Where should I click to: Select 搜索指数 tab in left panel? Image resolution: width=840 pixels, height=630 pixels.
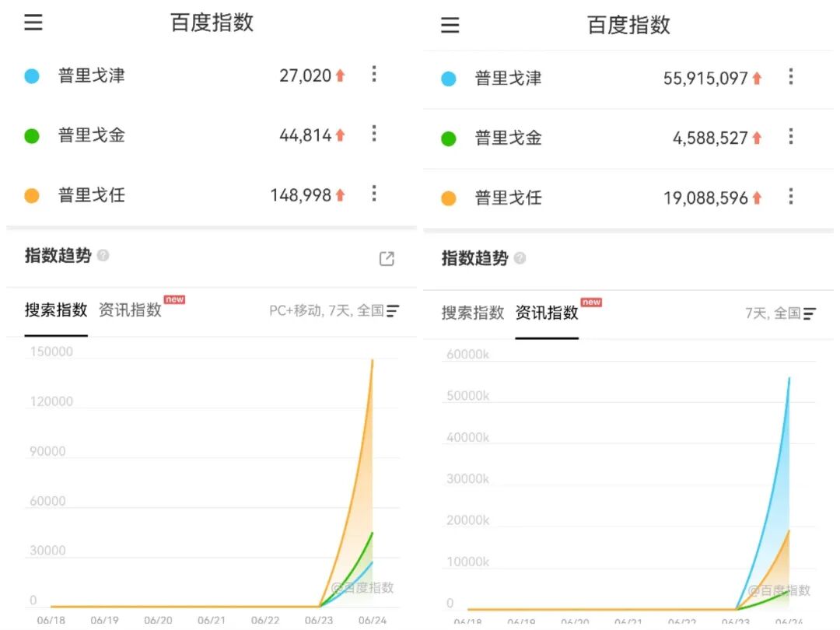pos(56,310)
